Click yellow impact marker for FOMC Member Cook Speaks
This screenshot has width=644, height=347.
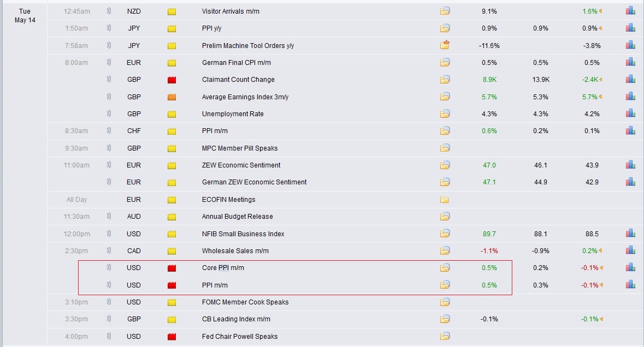tap(172, 302)
